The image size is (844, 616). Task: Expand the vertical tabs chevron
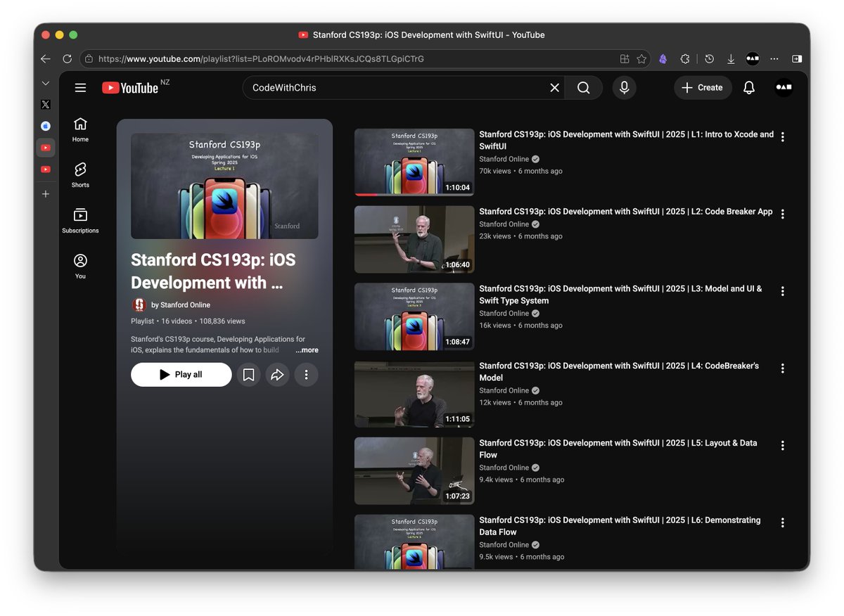[46, 83]
